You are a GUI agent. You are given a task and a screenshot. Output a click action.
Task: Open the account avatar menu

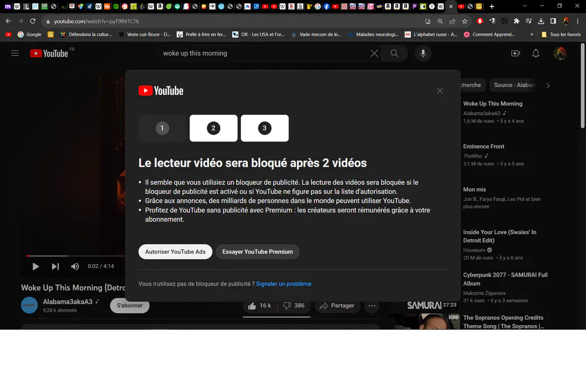pyautogui.click(x=560, y=53)
